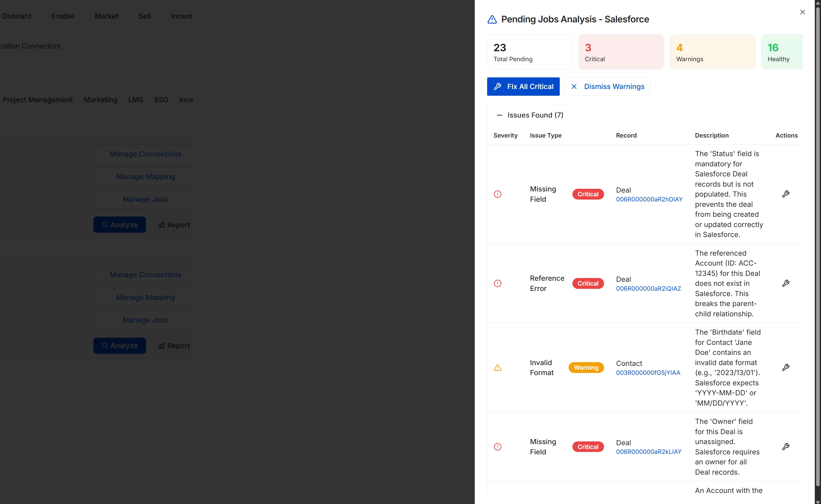The width and height of the screenshot is (821, 504).
Task: Select the 3 Critical summary card
Action: 621,52
